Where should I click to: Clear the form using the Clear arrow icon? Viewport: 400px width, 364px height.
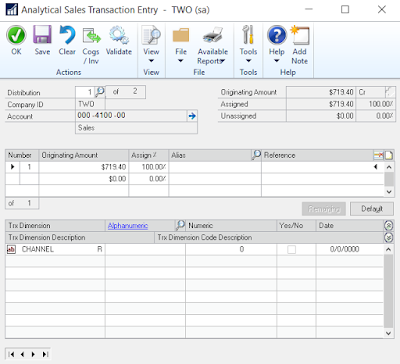tap(67, 35)
